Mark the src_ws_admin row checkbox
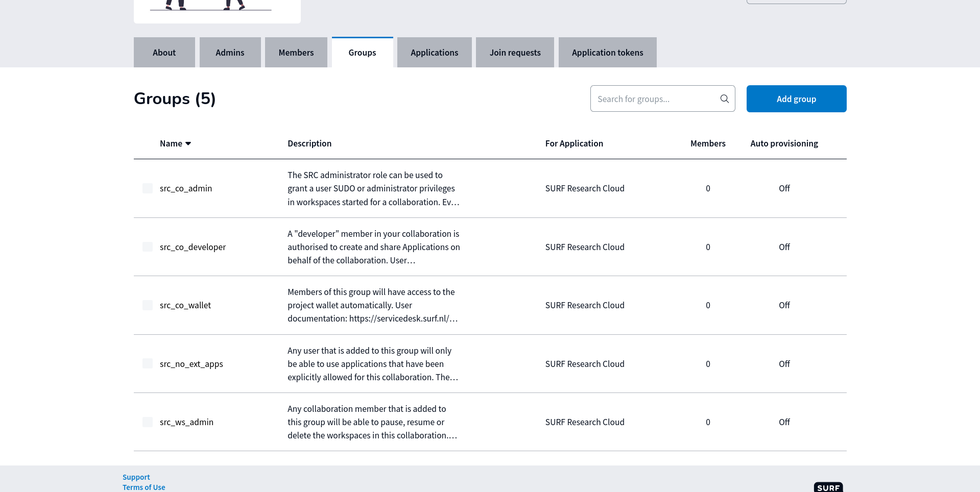This screenshot has width=980, height=492. tap(148, 422)
